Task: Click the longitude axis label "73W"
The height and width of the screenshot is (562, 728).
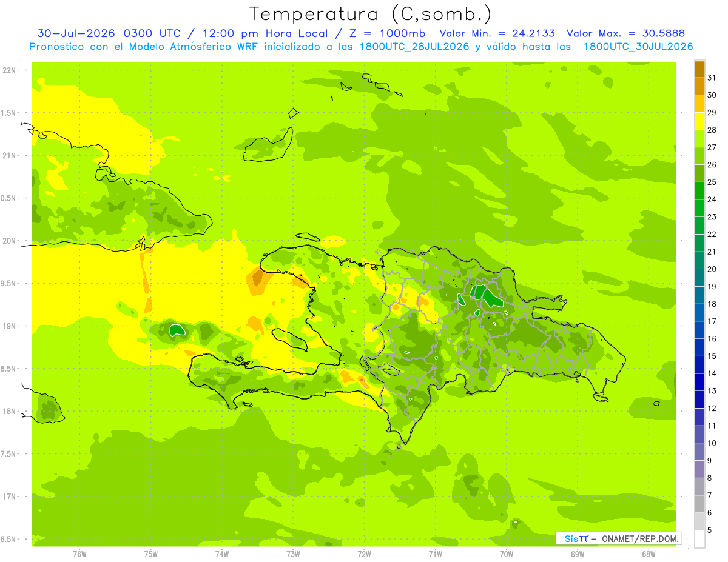Action: pyautogui.click(x=293, y=554)
